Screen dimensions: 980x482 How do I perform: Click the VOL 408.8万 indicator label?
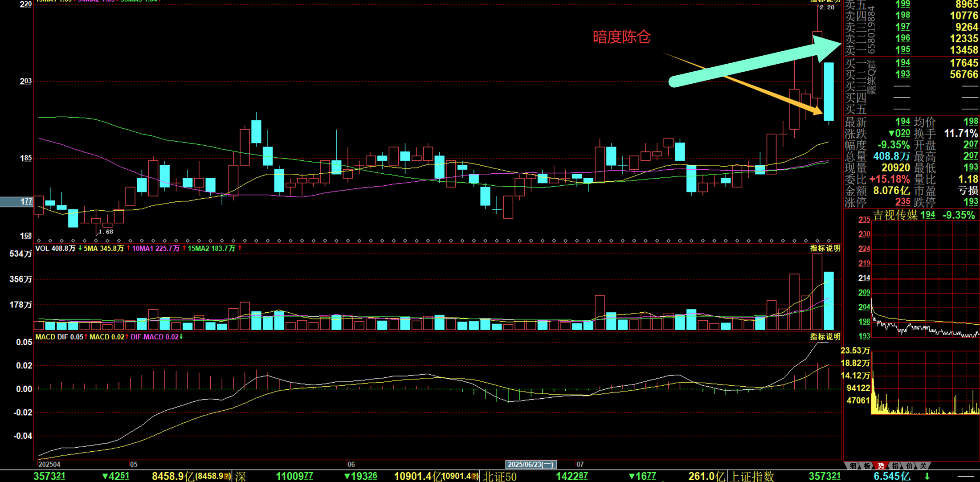point(55,248)
